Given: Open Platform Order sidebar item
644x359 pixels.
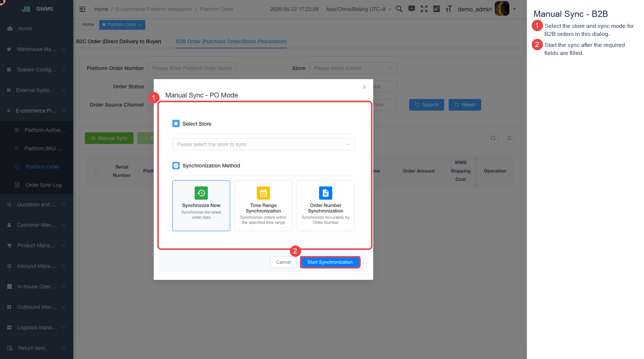Looking at the screenshot, I should click(37, 167).
